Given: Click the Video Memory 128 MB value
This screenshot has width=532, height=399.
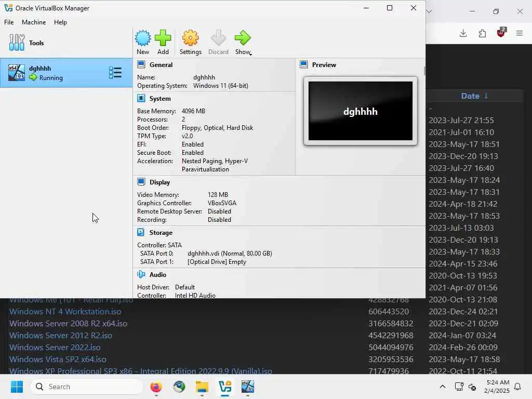Looking at the screenshot, I should [x=218, y=195].
